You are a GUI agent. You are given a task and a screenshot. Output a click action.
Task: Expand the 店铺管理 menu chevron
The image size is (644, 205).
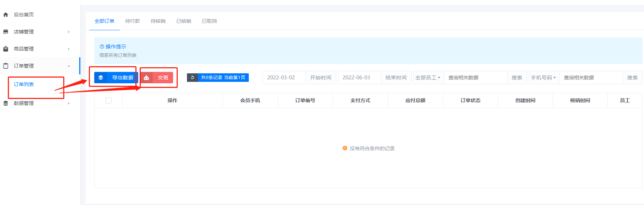point(69,32)
